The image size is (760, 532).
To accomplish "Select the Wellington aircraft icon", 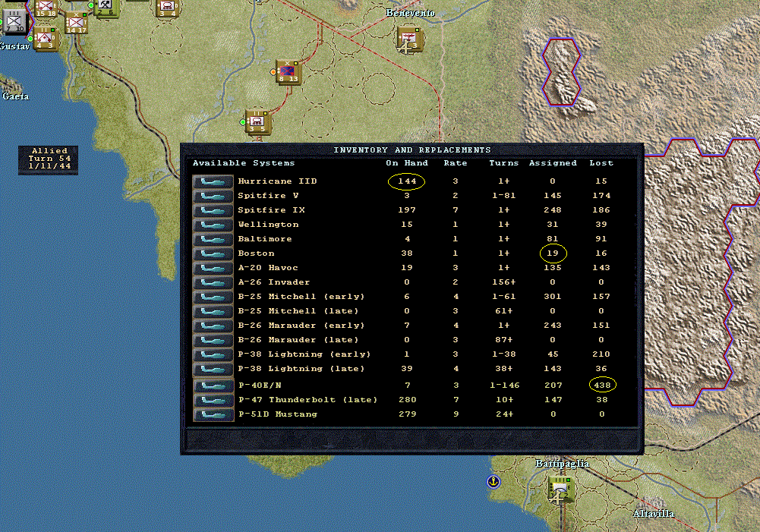I will pos(213,225).
